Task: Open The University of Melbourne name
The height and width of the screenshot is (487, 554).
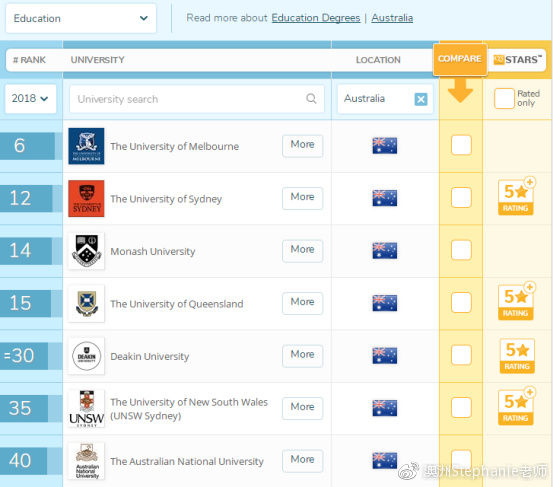Action: click(x=175, y=146)
